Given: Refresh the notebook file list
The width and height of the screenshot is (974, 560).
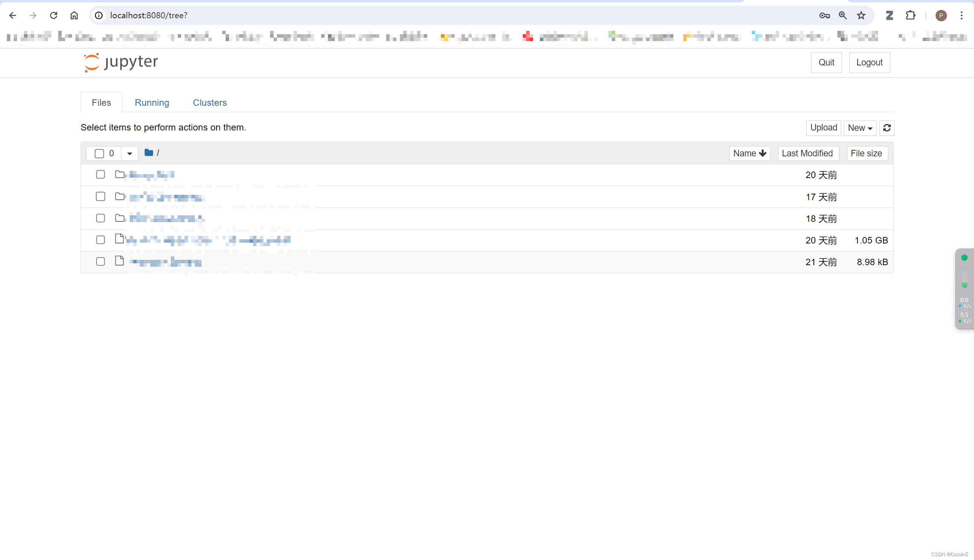Looking at the screenshot, I should [887, 128].
